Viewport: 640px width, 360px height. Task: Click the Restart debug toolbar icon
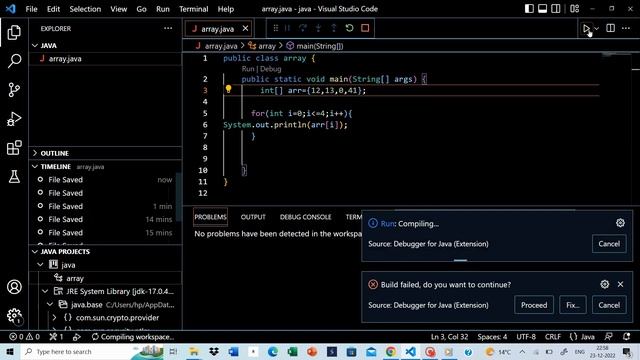(x=349, y=28)
